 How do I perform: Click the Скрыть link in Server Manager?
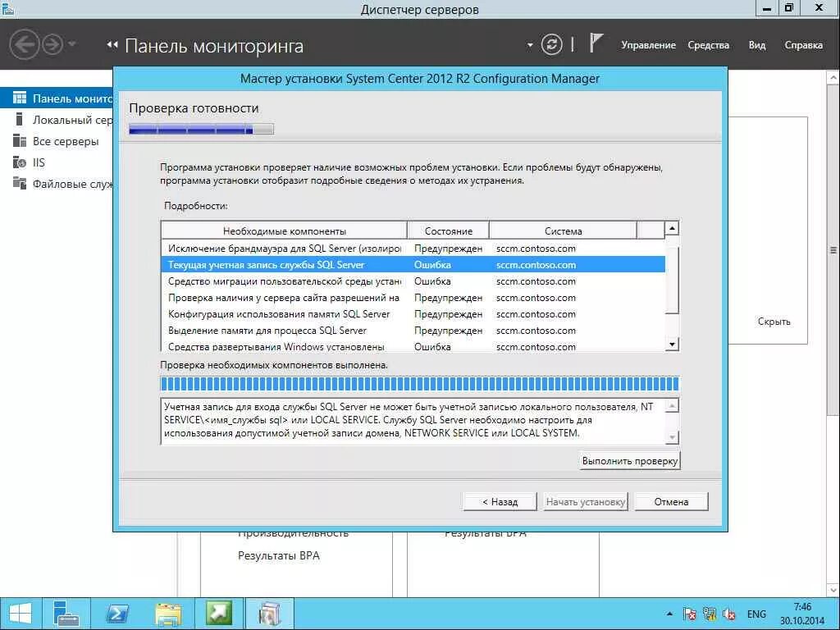774,322
